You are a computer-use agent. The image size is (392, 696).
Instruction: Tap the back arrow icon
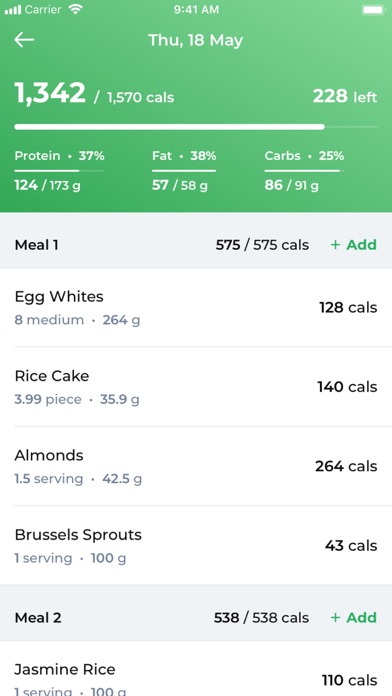click(x=24, y=40)
